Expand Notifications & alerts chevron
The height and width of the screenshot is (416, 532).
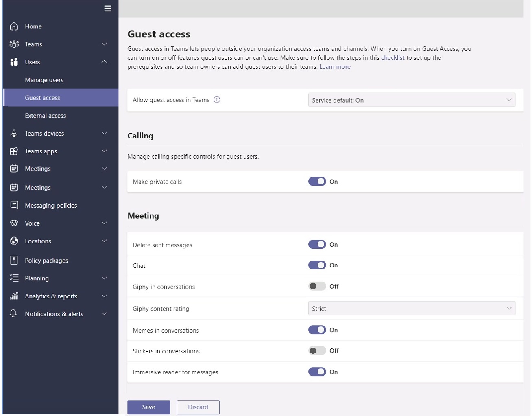(105, 314)
